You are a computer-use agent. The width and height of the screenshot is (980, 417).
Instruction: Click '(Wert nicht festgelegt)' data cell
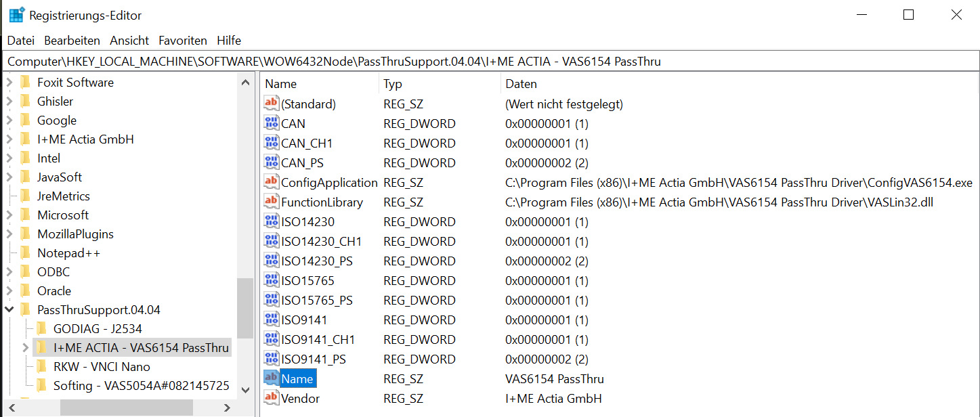click(x=564, y=104)
